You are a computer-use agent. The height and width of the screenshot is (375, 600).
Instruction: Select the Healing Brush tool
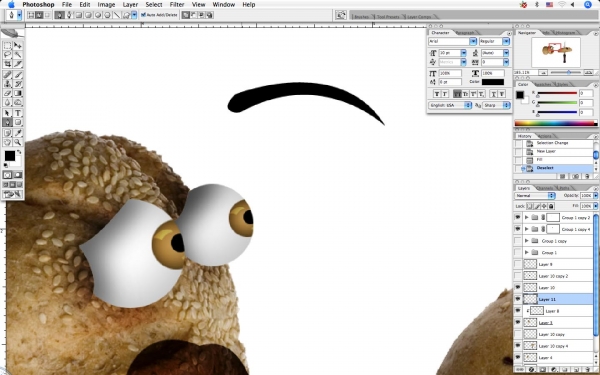pos(7,75)
